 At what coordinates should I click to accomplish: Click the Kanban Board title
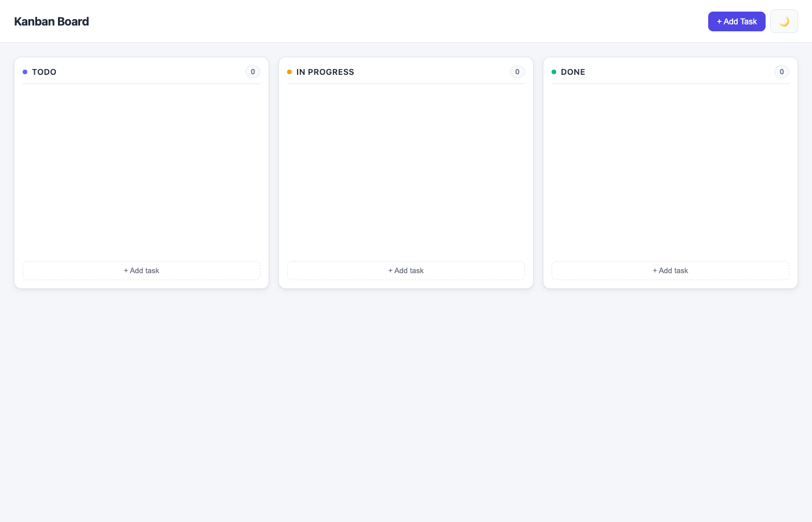(52, 21)
